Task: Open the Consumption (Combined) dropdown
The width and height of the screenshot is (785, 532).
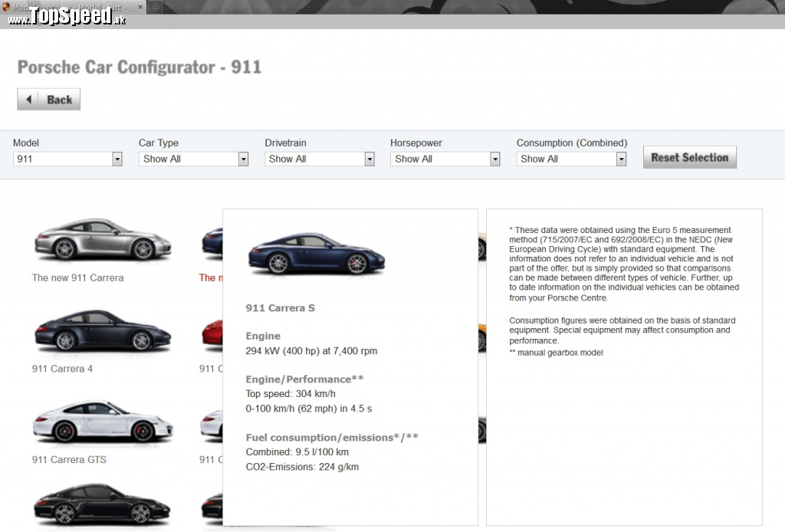Action: (571, 159)
